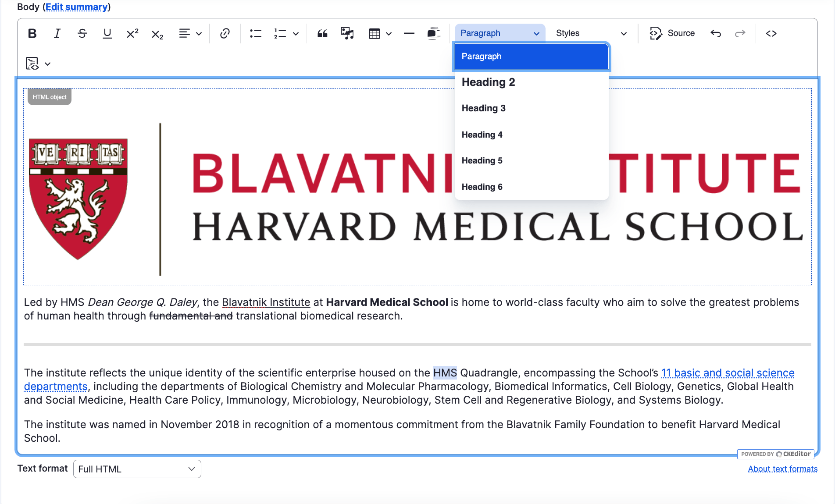The width and height of the screenshot is (835, 504).
Task: Open the Styles dropdown
Action: pyautogui.click(x=591, y=33)
